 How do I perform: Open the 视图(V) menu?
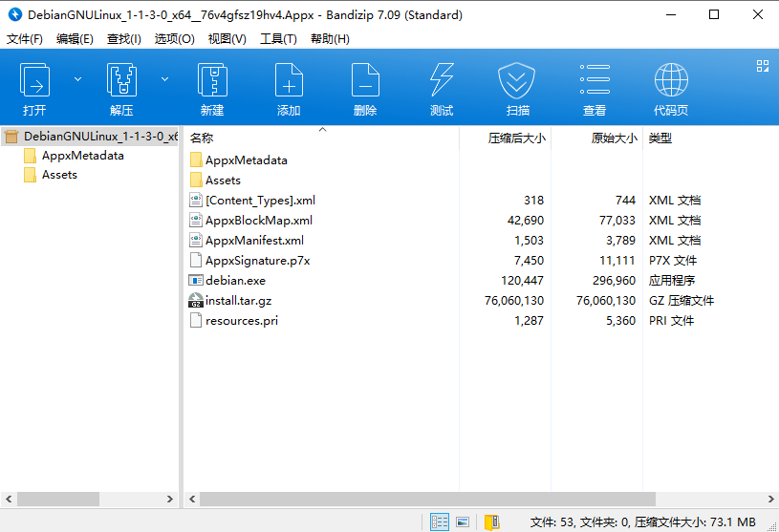pos(227,39)
